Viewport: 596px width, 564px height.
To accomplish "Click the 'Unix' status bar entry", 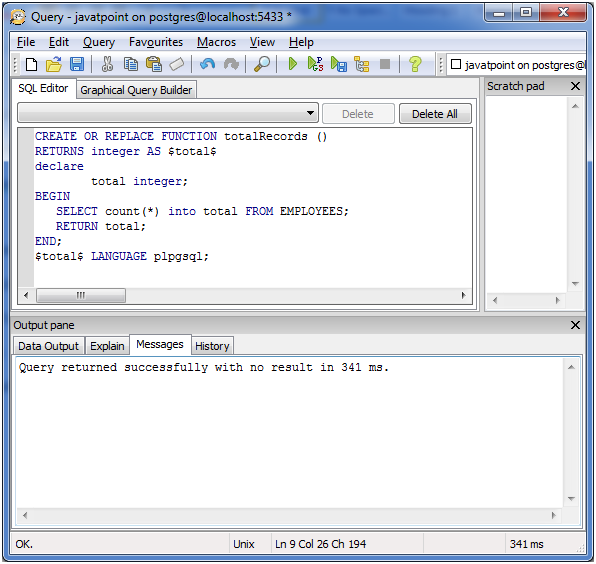I will pos(244,544).
